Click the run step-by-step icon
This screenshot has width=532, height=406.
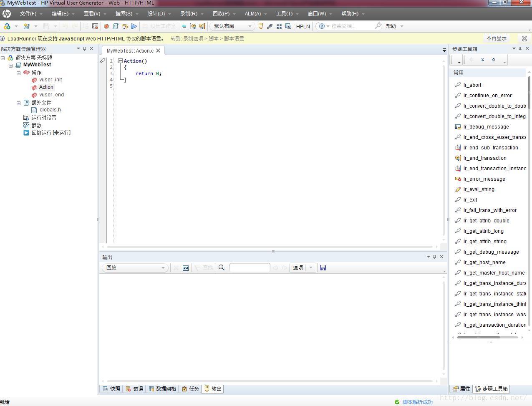125,26
